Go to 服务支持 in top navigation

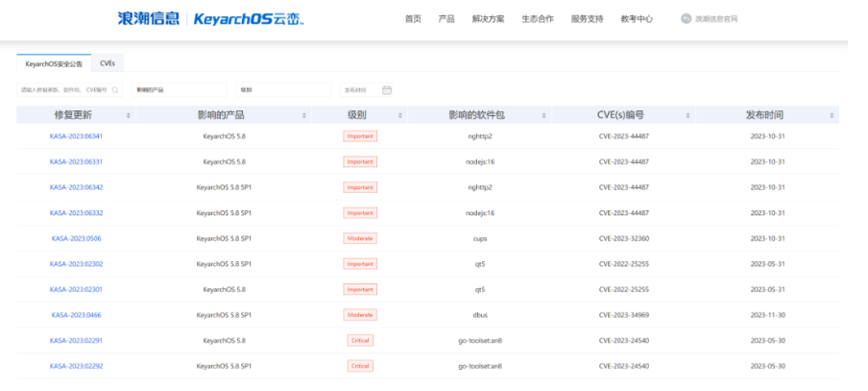[587, 18]
